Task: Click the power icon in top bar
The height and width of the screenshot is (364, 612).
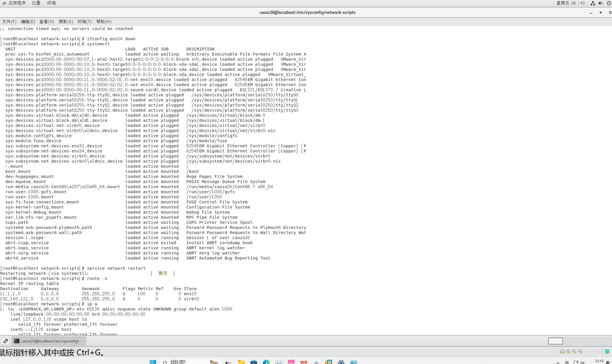Action: click(609, 3)
